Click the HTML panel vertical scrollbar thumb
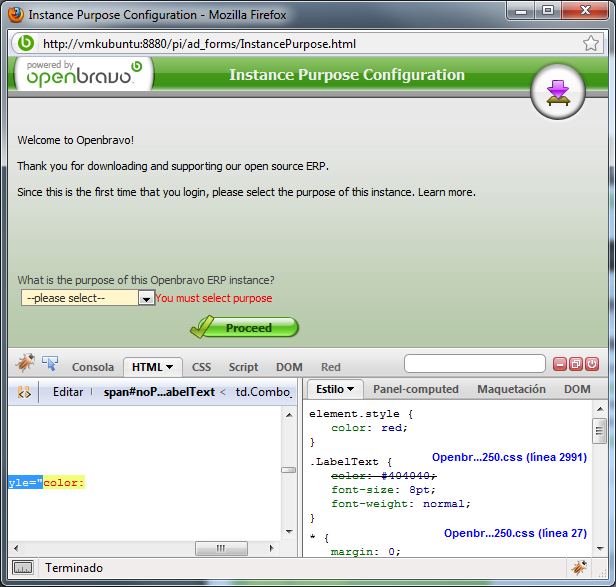This screenshot has height=587, width=616. click(x=289, y=470)
